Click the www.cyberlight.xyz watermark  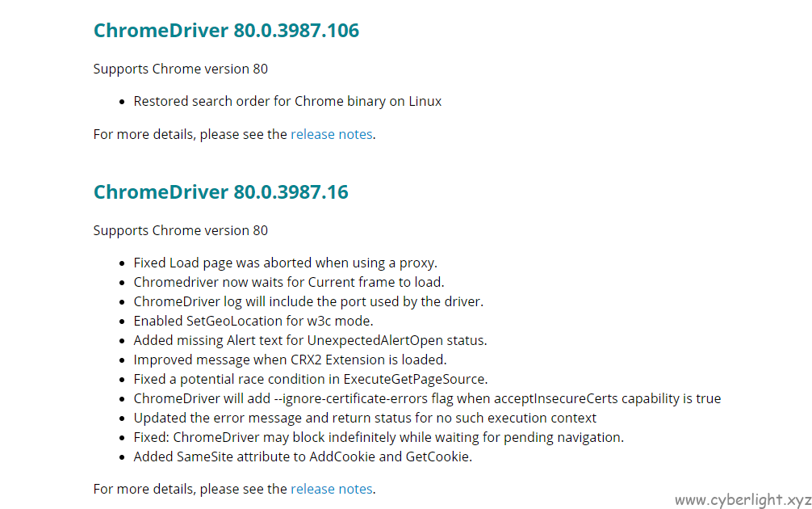tap(743, 499)
